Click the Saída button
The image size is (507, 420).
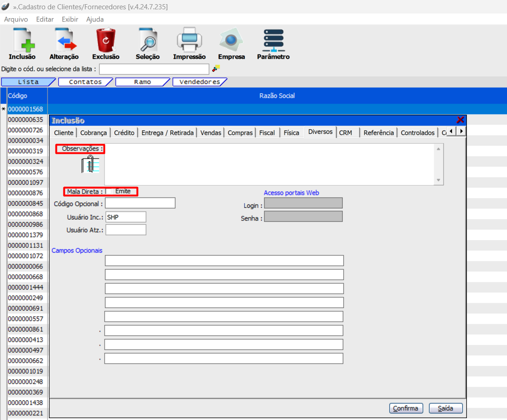(x=445, y=408)
